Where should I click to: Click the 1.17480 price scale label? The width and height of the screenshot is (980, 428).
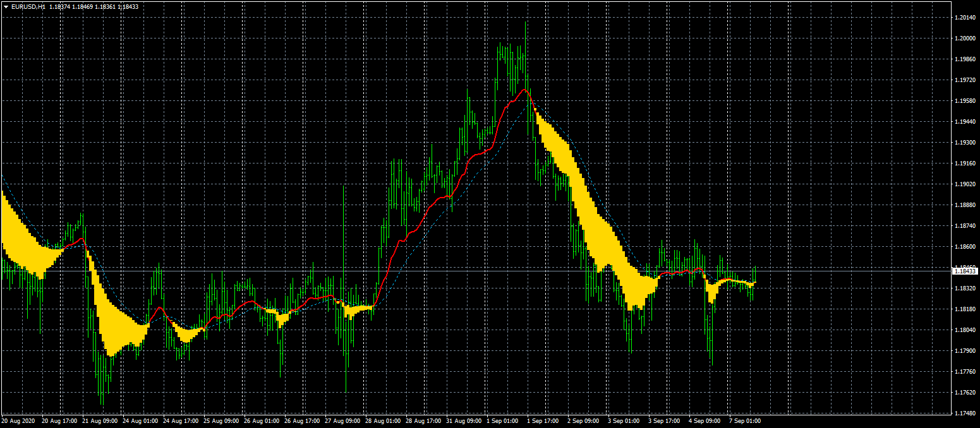click(964, 413)
